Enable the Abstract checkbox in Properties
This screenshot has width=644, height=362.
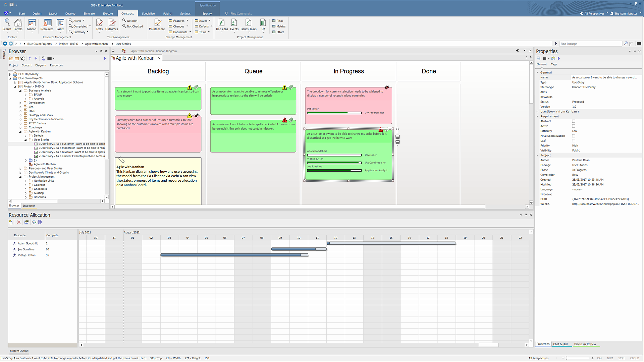pos(574,121)
